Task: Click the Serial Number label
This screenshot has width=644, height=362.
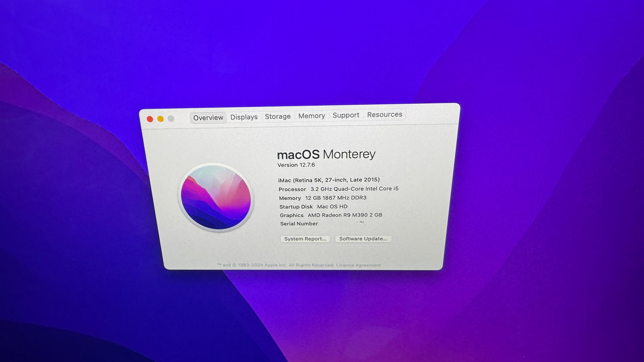Action: pyautogui.click(x=299, y=224)
